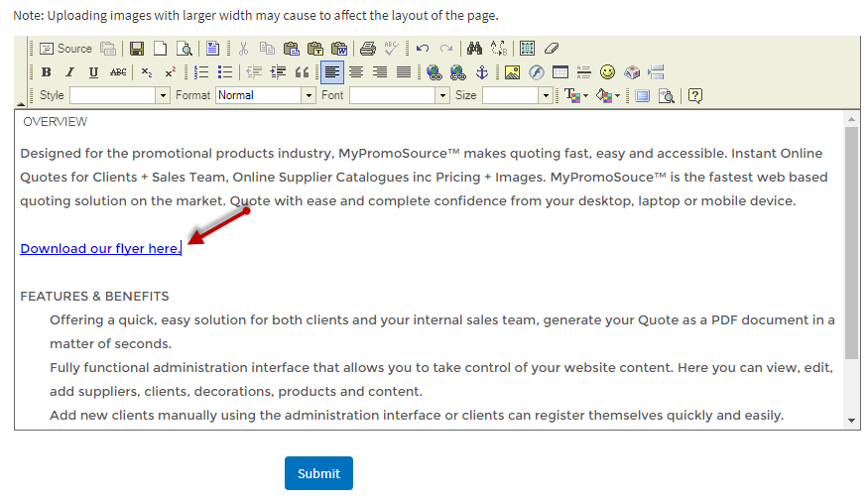Click the 'OVERVIEW' heading text
This screenshot has width=868, height=501.
(x=56, y=122)
